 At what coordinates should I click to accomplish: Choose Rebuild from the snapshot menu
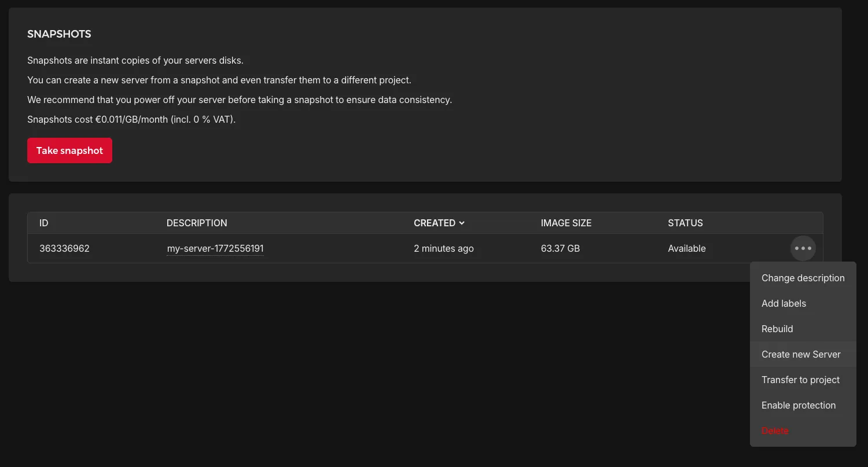803,329
